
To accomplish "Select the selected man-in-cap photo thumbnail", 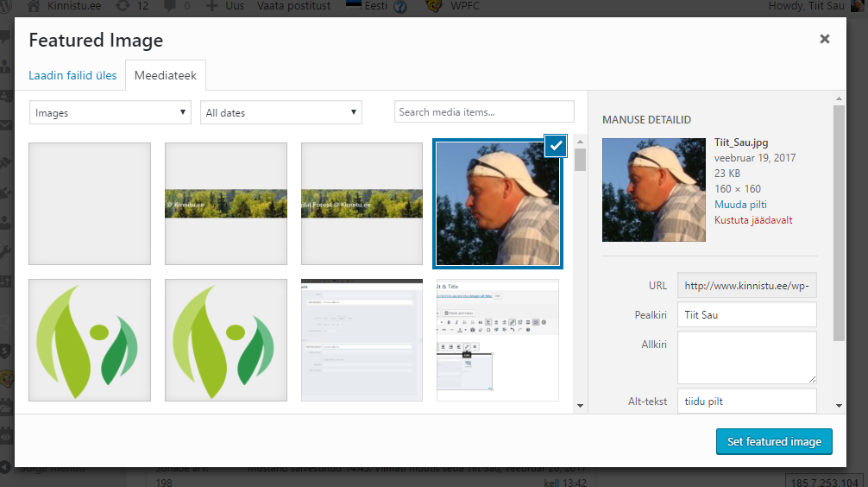I will [x=498, y=204].
